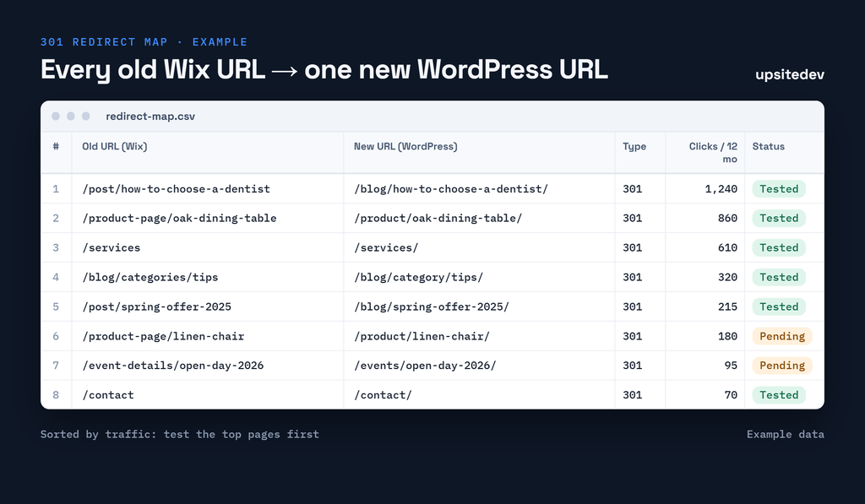The height and width of the screenshot is (504, 865).
Task: Click the Tested badge in the oak-dining-table row
Action: point(779,219)
